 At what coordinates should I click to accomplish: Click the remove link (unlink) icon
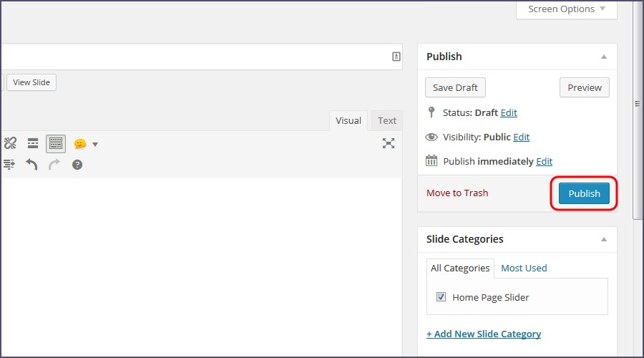tap(9, 144)
